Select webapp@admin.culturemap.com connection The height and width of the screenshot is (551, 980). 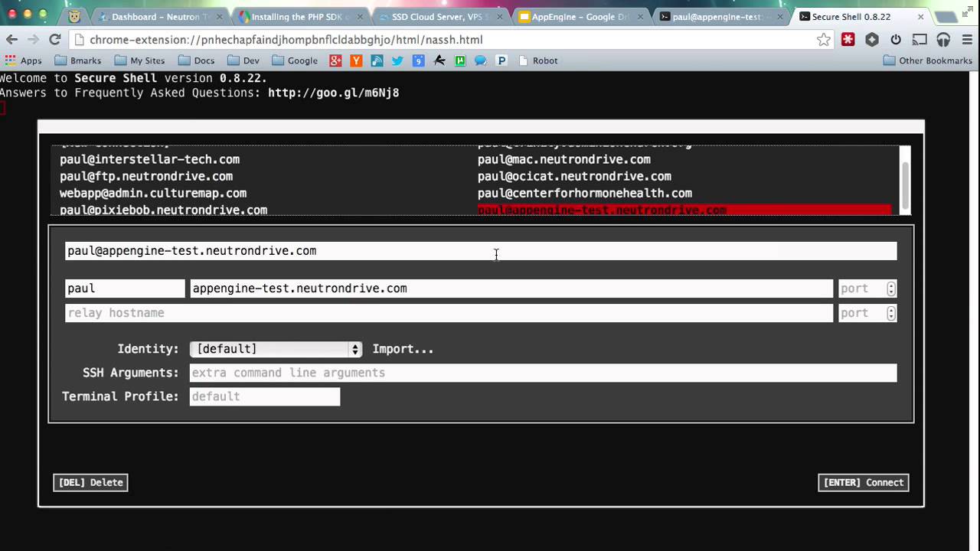point(153,193)
